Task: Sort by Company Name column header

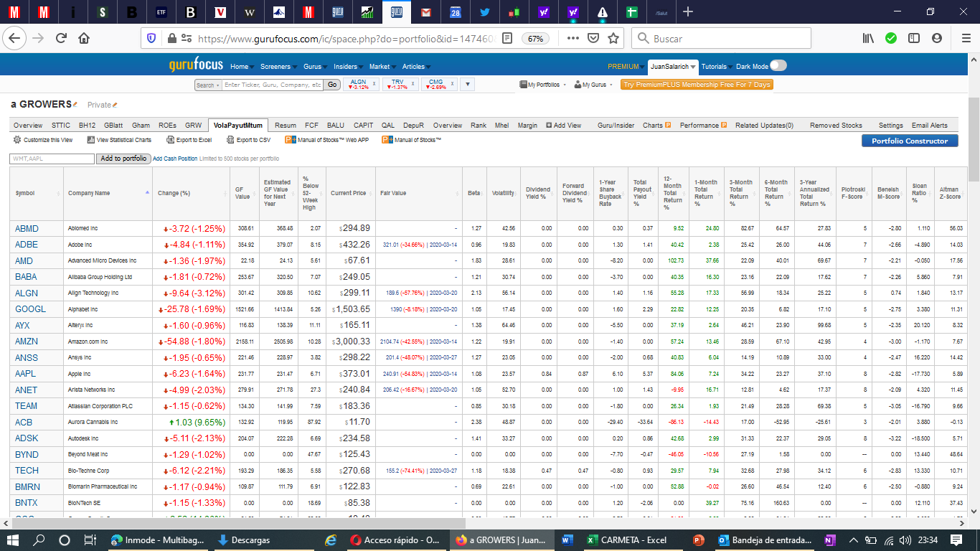Action: coord(108,193)
